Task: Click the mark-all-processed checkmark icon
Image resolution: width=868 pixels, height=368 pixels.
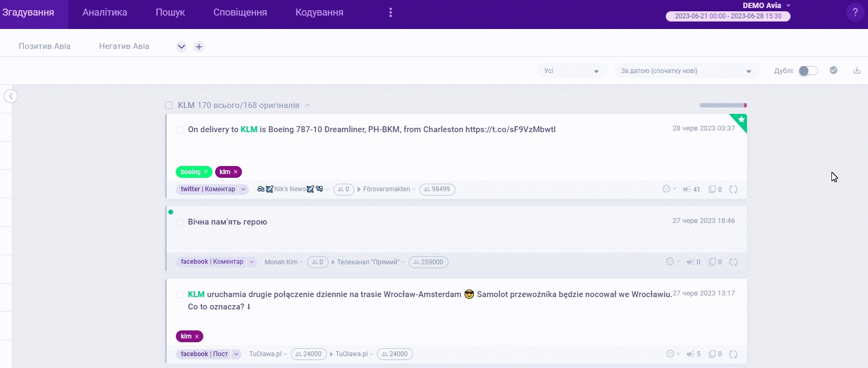Action: [834, 70]
